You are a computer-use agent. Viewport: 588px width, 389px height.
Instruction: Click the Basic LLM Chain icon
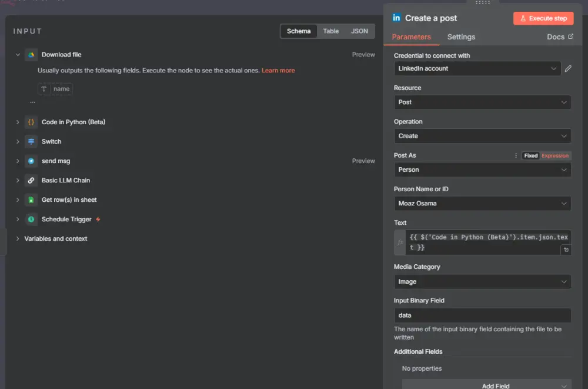point(31,181)
